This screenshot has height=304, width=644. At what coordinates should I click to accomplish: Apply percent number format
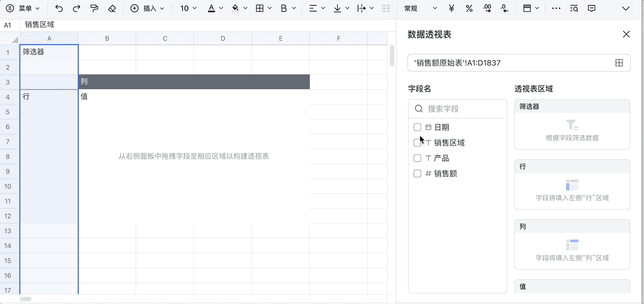click(469, 8)
